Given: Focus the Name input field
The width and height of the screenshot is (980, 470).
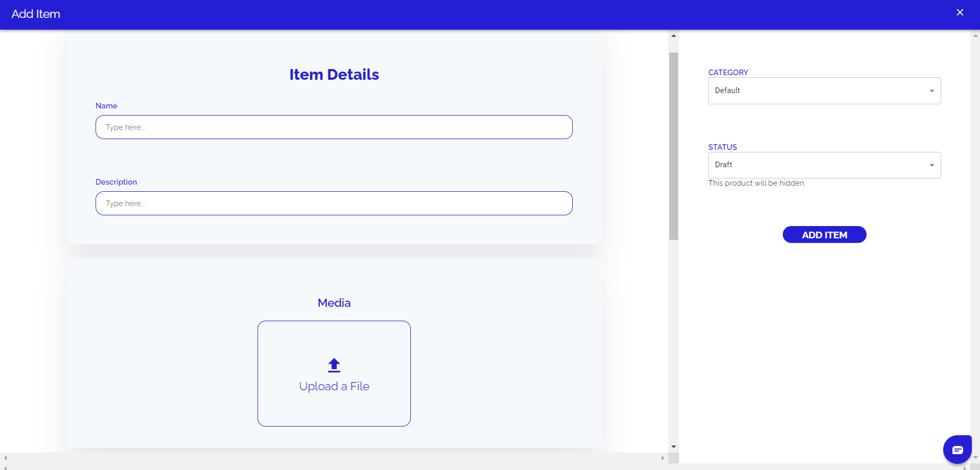Looking at the screenshot, I should tap(334, 127).
